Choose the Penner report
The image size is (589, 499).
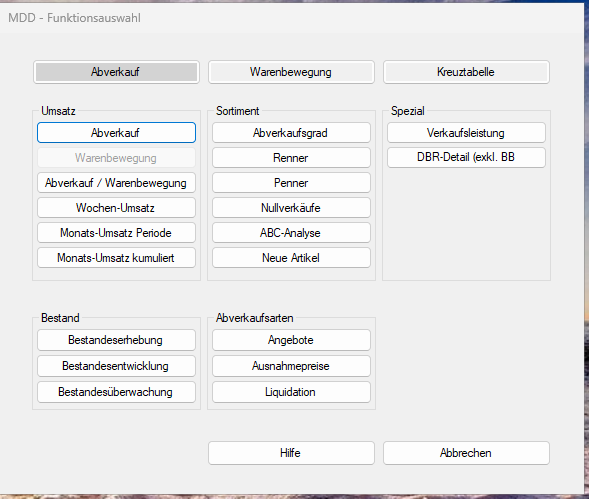click(x=291, y=183)
